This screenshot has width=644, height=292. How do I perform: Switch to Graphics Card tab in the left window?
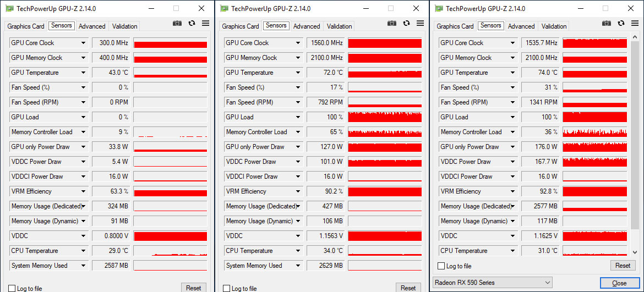[26, 26]
